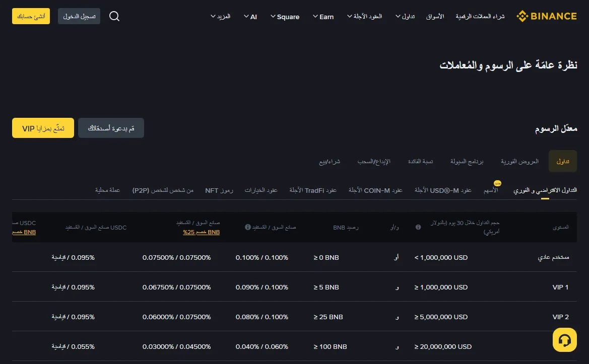Click the أنشئ حسابك sign-up button
Viewport: 589px width, 364px height.
31,16
